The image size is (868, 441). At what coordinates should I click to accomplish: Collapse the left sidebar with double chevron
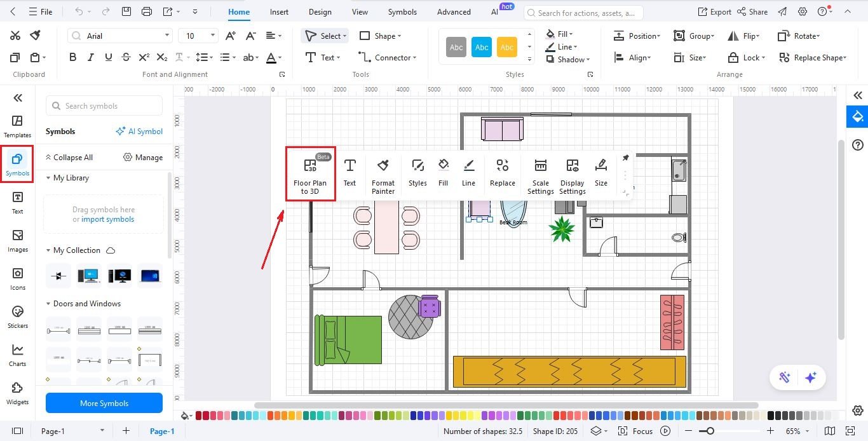18,97
